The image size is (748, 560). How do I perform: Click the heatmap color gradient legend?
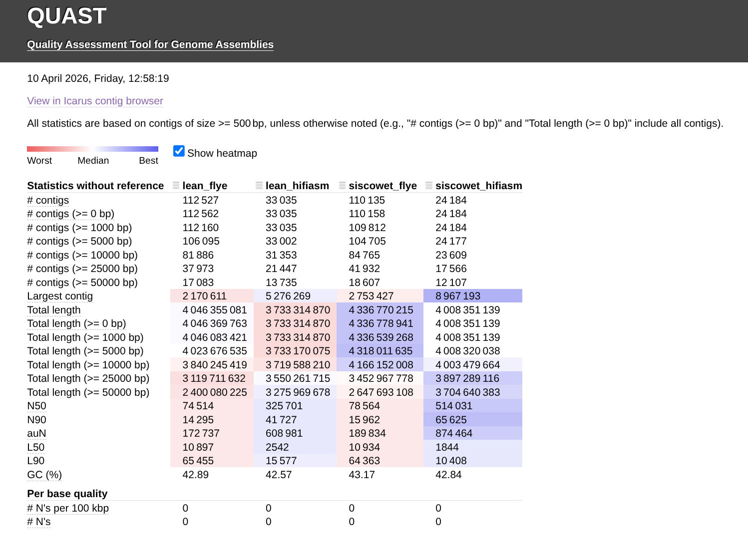click(92, 149)
